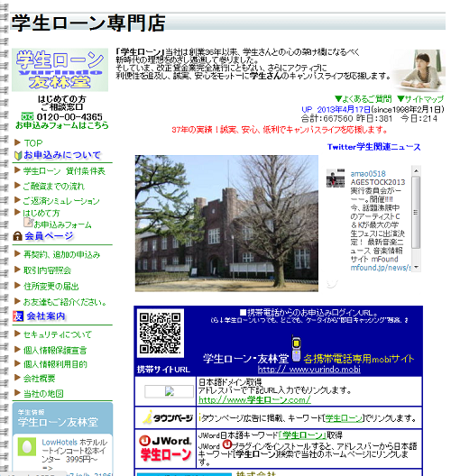Click 合計:667560 visitor counter text
The height and width of the screenshot is (476, 451).
point(327,118)
